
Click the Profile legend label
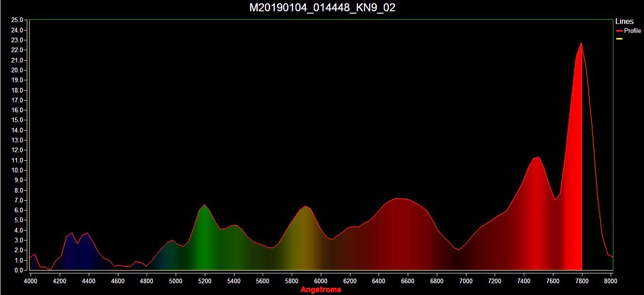[x=632, y=31]
